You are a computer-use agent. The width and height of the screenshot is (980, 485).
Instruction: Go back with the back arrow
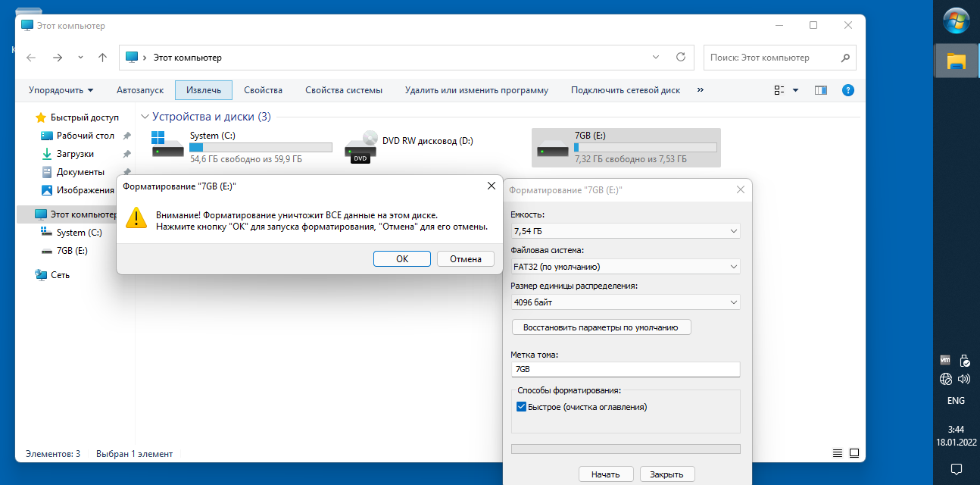click(x=31, y=57)
